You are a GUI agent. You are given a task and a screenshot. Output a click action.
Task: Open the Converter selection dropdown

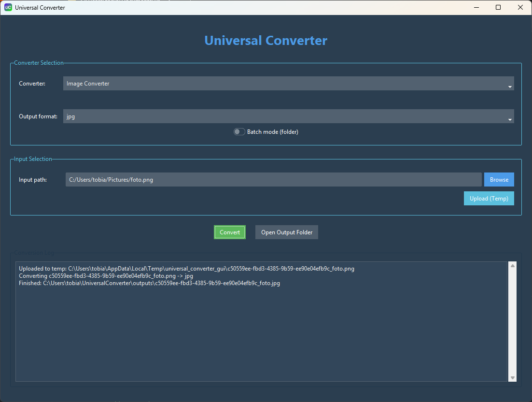pos(288,83)
